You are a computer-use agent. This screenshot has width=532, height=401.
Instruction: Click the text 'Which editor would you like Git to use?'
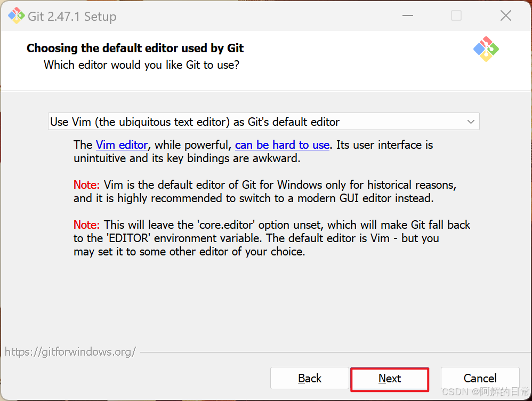coord(141,65)
